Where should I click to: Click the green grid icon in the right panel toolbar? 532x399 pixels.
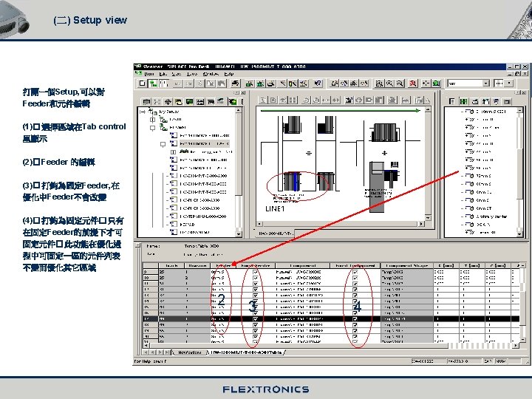463,101
